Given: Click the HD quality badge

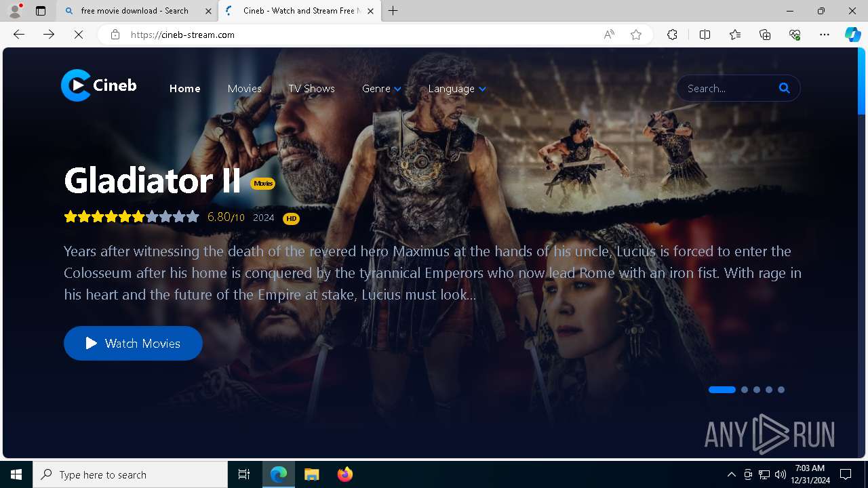Looking at the screenshot, I should [x=291, y=218].
